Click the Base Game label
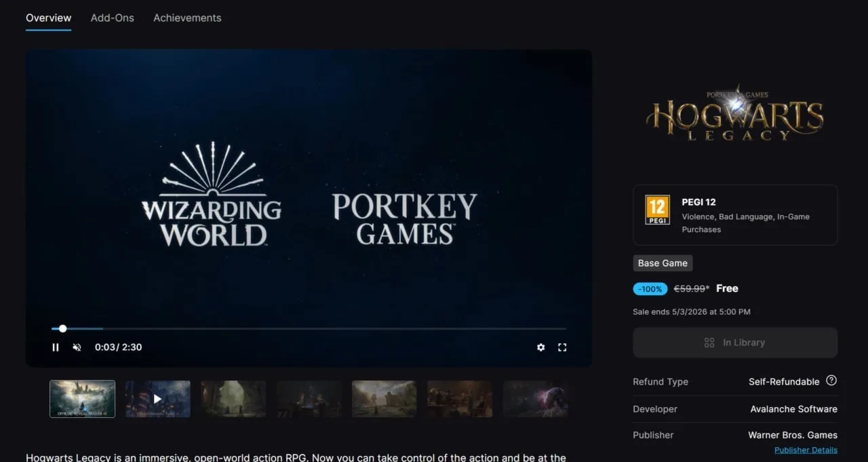Screen dimensions: 868x462 (x=663, y=263)
